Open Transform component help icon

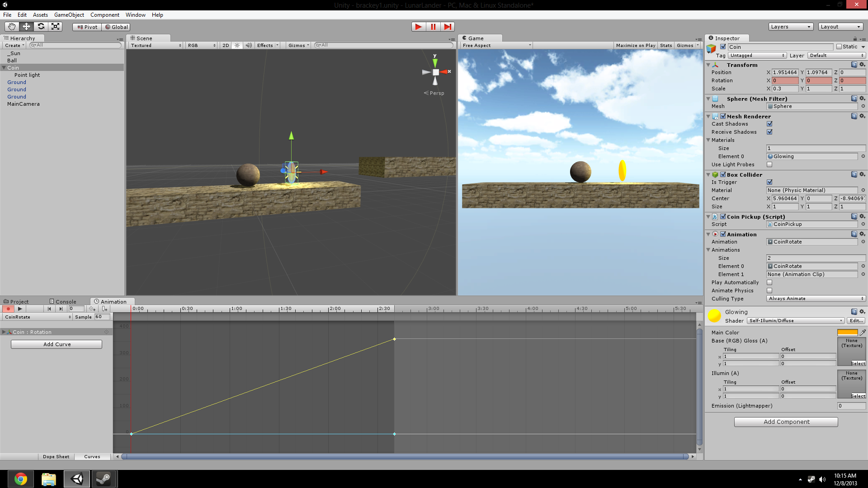coord(854,65)
